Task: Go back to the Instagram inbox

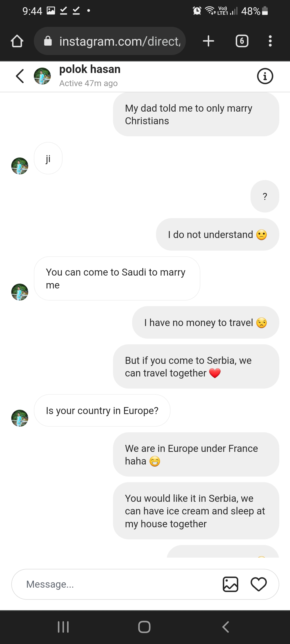Action: [x=20, y=76]
